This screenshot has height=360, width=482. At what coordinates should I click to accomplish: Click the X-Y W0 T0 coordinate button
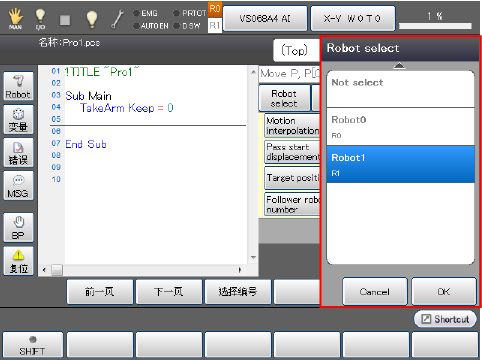pos(353,18)
